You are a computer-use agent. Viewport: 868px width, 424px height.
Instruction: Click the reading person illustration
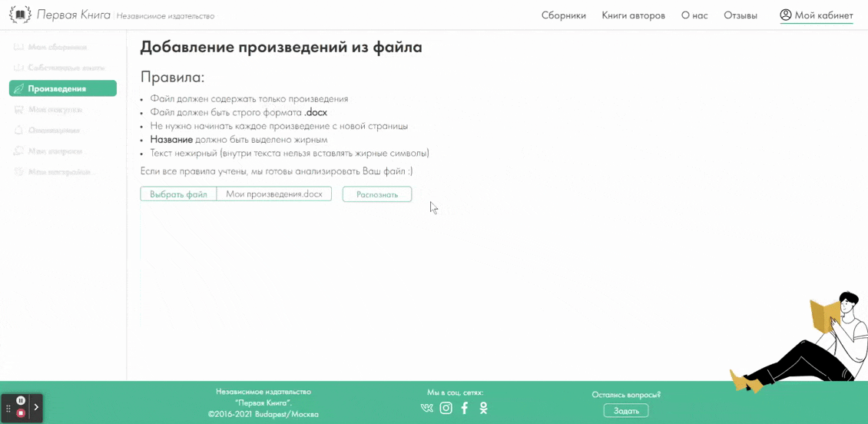pos(799,343)
